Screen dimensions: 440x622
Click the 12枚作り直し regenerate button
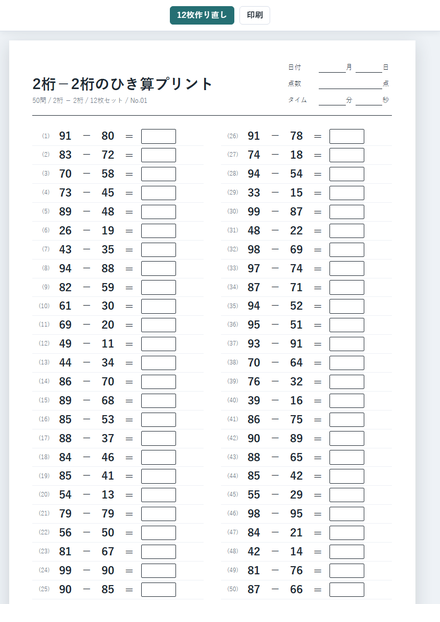click(x=202, y=15)
